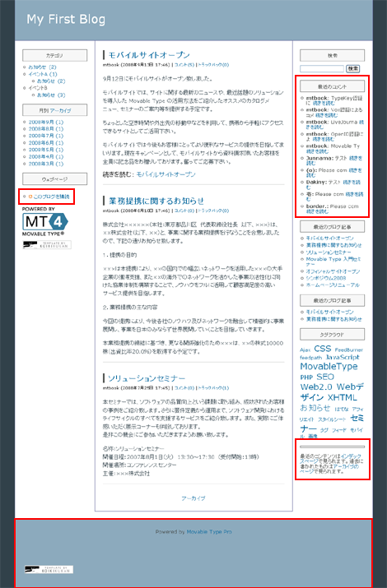This screenshot has width=387, height=588.
Task: Open the モバイルサイトオープン post title
Action: 149,55
